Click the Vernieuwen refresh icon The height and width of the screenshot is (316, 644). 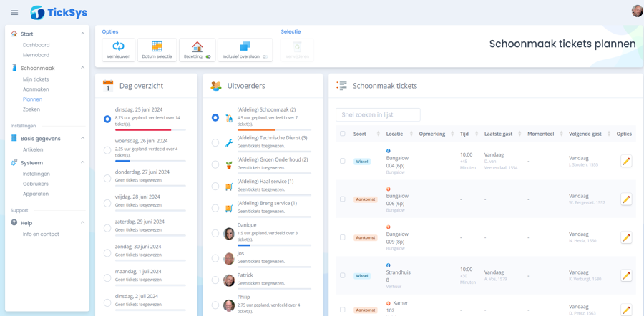point(118,46)
